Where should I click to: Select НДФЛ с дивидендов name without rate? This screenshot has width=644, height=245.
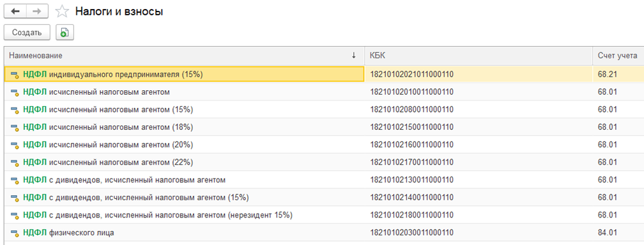point(125,180)
